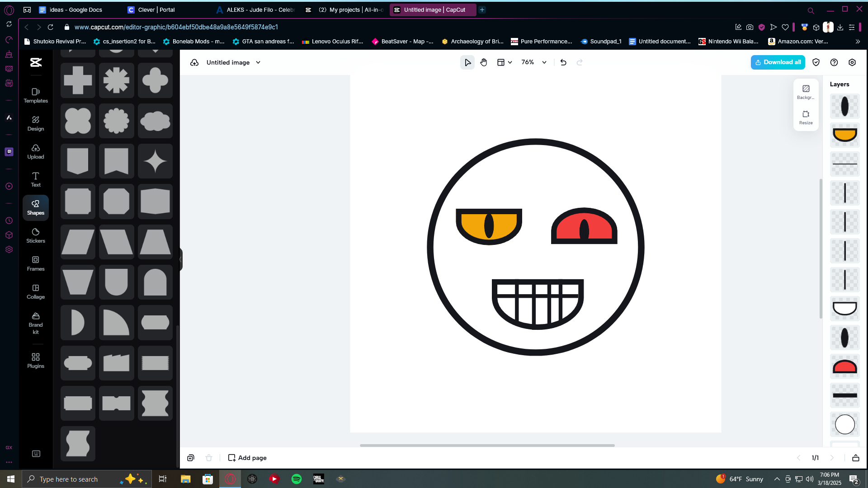Image resolution: width=868 pixels, height=488 pixels.
Task: Insert the octagon shape
Action: coord(116,201)
